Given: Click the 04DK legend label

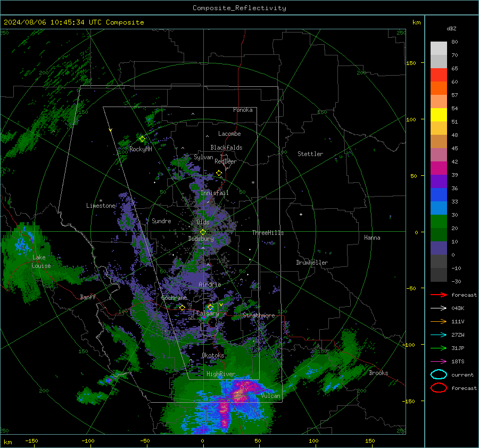Looking at the screenshot, I should point(458,308).
